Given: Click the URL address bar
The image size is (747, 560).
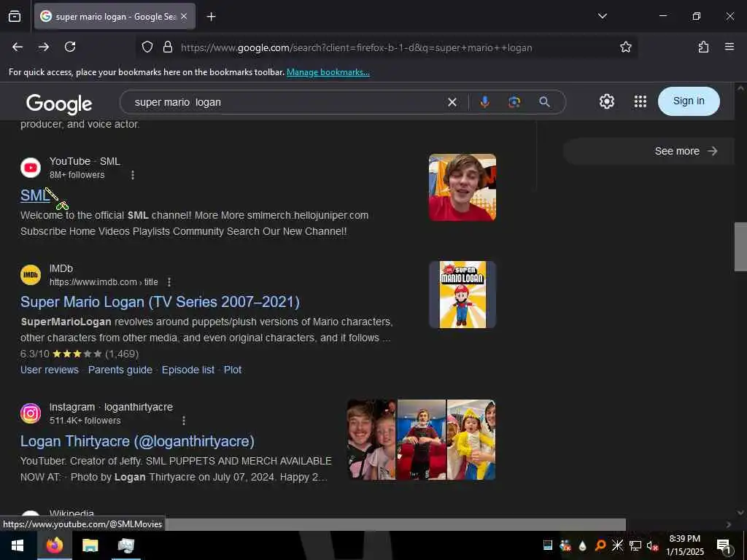Looking at the screenshot, I should click(386, 47).
